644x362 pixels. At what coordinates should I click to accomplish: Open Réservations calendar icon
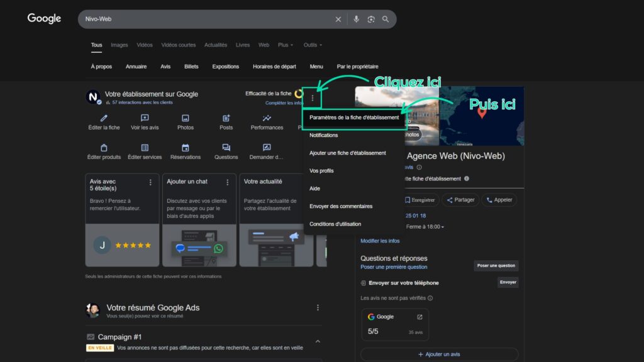point(186,148)
